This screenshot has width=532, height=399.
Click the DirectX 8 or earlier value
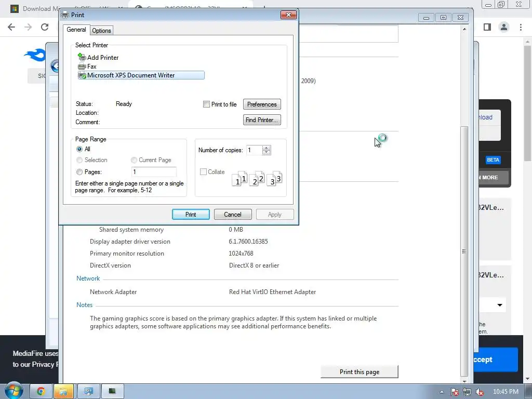pyautogui.click(x=254, y=265)
